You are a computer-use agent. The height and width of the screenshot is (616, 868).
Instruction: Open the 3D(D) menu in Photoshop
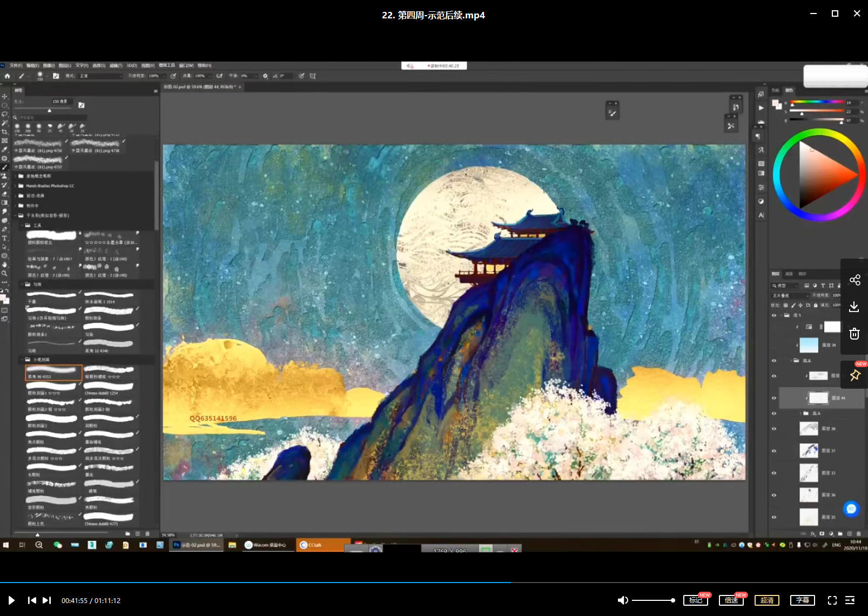click(x=132, y=66)
